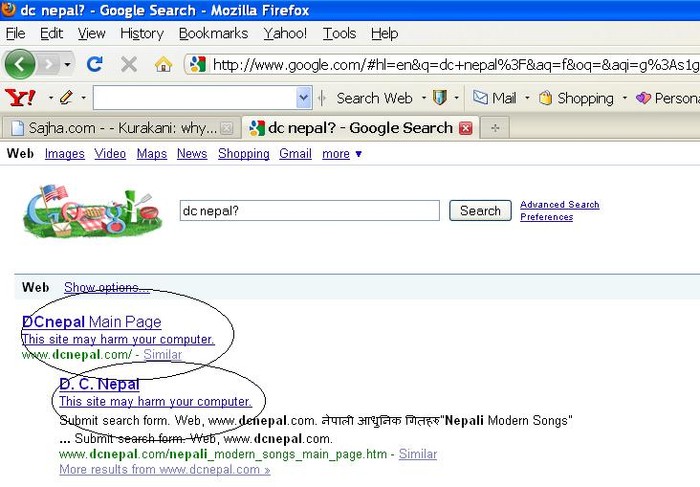Click the stop loading X button
Screen dimensions: 700x487
point(129,64)
